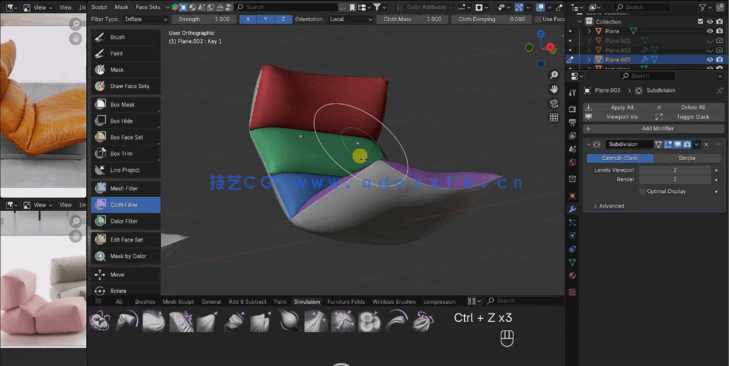Select the Box Mask tool

coord(126,104)
